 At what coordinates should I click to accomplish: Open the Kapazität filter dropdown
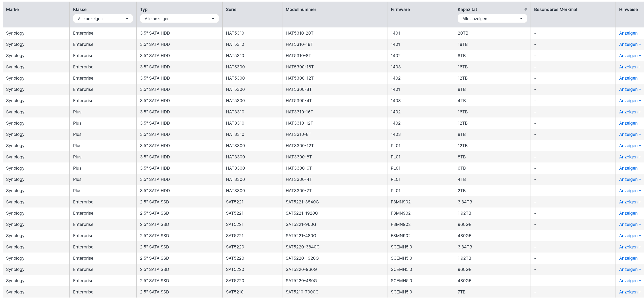point(492,18)
